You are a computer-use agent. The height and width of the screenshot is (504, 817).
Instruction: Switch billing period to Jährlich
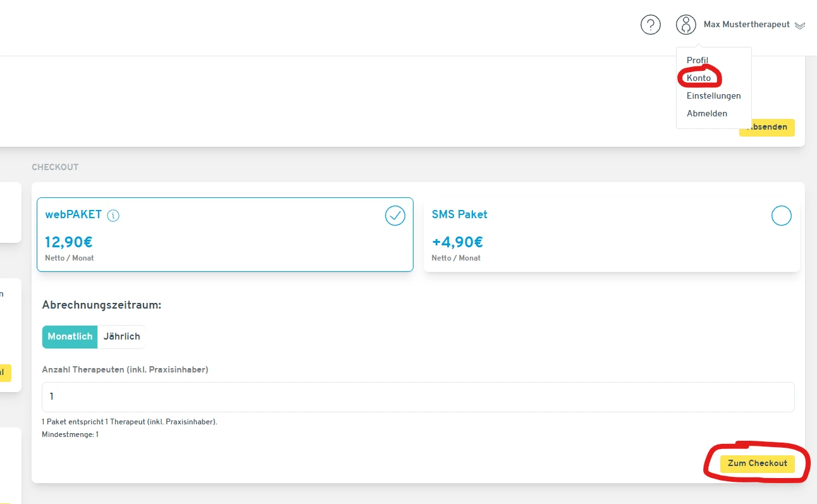point(121,336)
